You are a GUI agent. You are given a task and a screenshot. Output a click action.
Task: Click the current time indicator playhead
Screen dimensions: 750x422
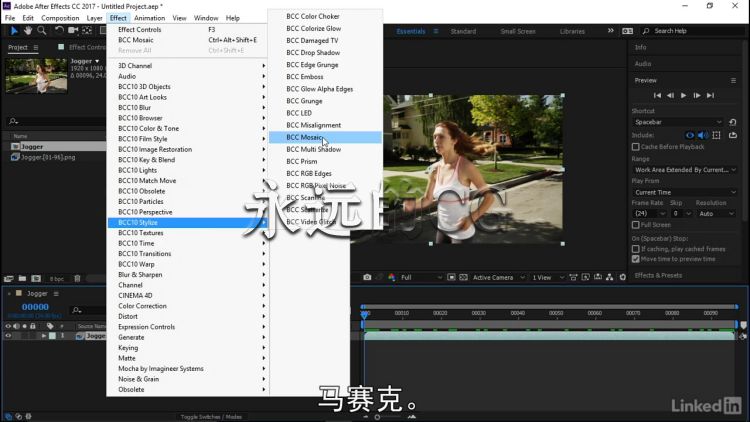point(364,314)
